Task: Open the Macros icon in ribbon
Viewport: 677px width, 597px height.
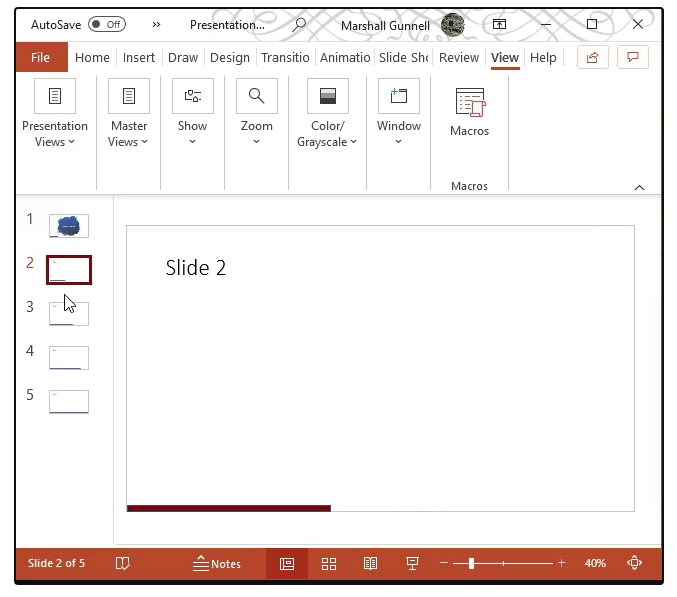Action: click(469, 112)
